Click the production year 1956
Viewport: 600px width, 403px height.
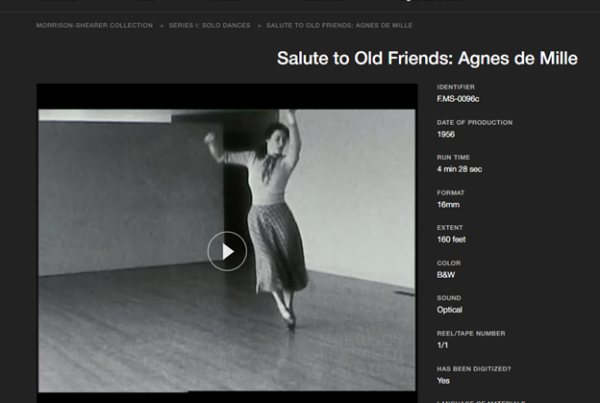(x=446, y=134)
